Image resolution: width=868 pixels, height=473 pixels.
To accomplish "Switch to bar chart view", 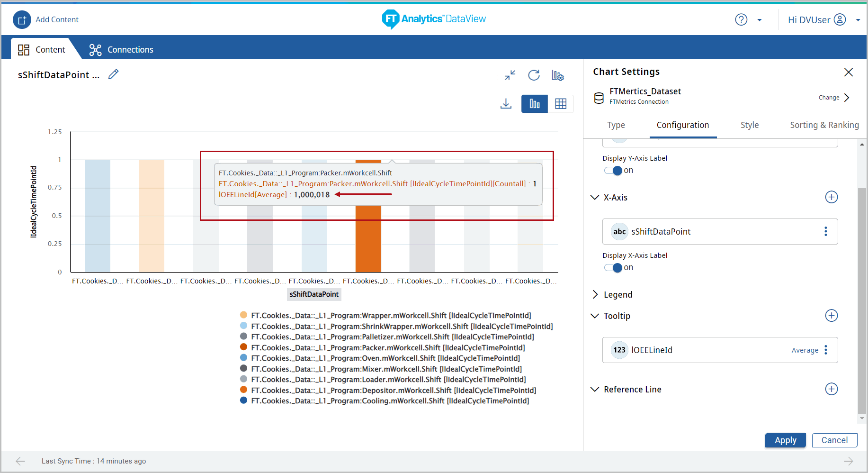I will click(x=535, y=104).
